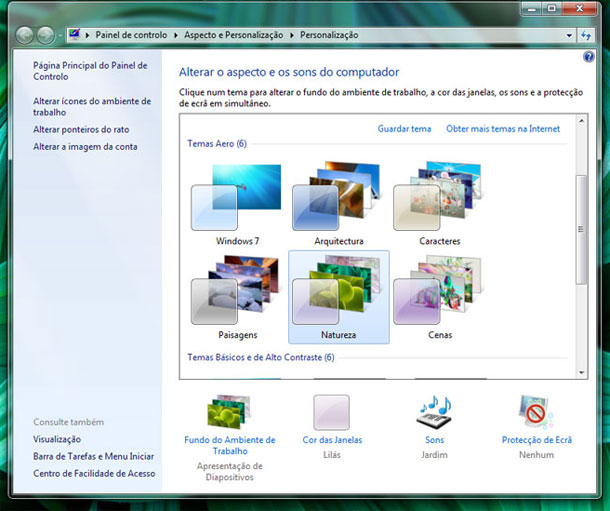The height and width of the screenshot is (511, 610).
Task: Click the Cor das Janelas color swatch
Action: click(x=331, y=413)
